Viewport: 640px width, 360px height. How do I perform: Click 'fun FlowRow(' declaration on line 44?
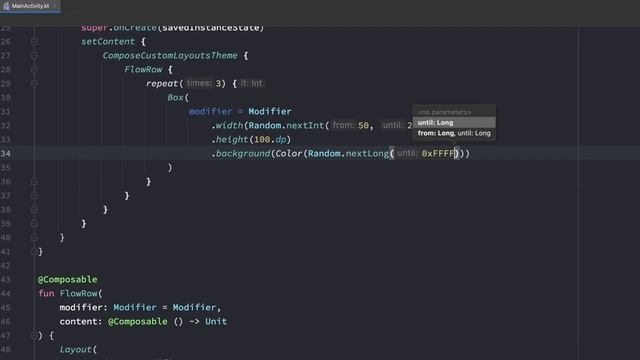(x=70, y=293)
